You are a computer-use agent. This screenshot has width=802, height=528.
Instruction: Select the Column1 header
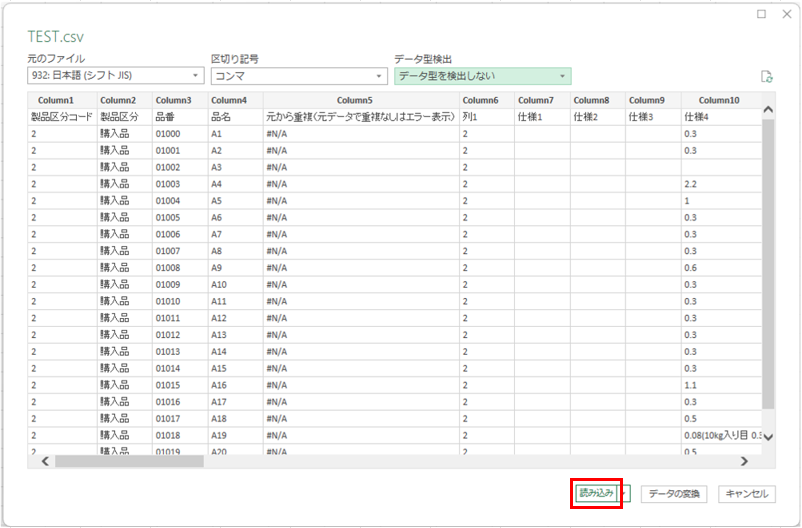coord(62,100)
